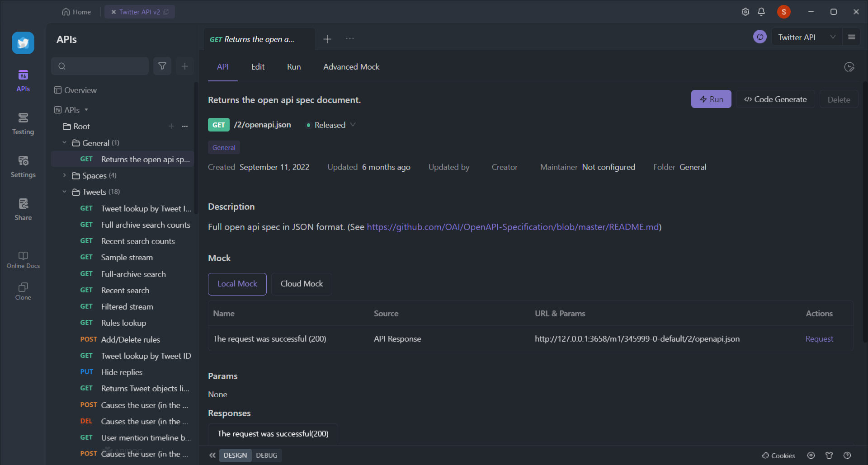868x465 pixels.
Task: Open the hamburger menu icon
Action: click(852, 37)
